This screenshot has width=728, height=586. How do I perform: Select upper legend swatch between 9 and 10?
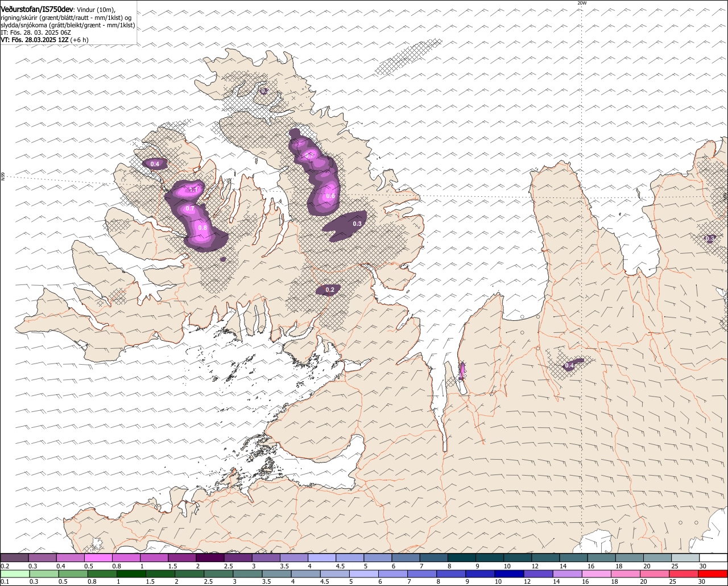pyautogui.click(x=490, y=558)
